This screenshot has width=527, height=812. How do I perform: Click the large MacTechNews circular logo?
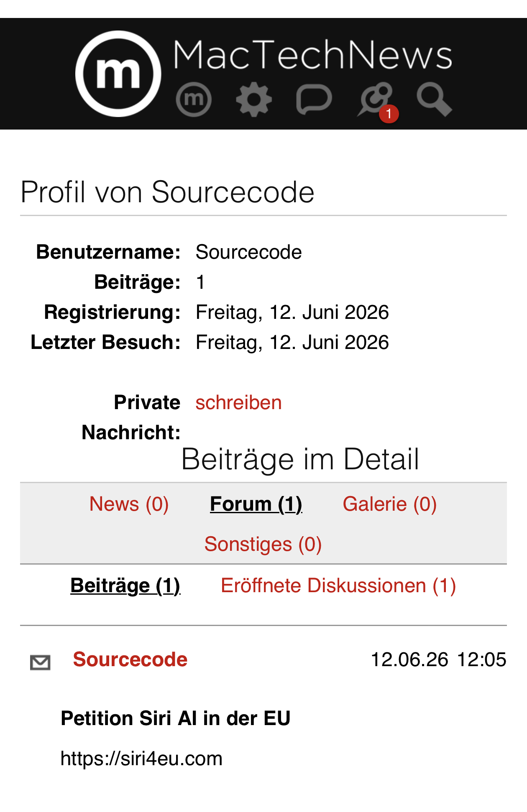118,74
